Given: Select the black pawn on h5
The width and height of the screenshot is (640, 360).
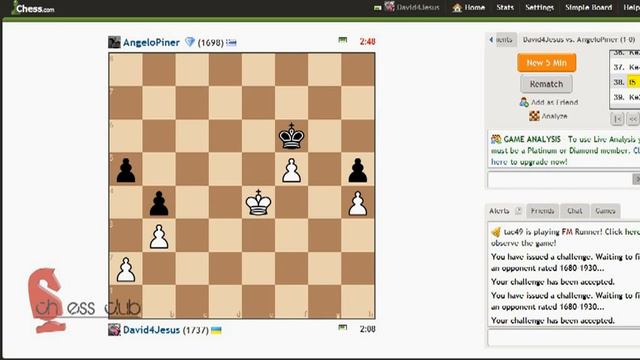Looking at the screenshot, I should tap(358, 170).
